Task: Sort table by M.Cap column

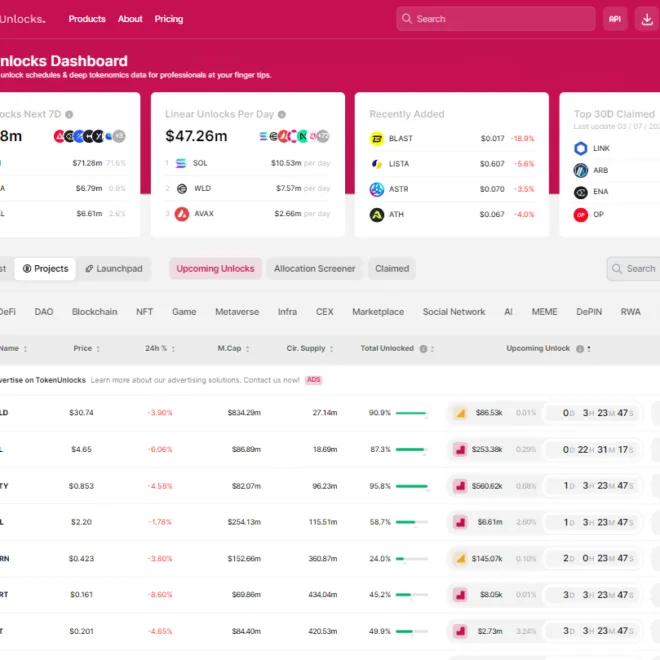Action: click(233, 349)
